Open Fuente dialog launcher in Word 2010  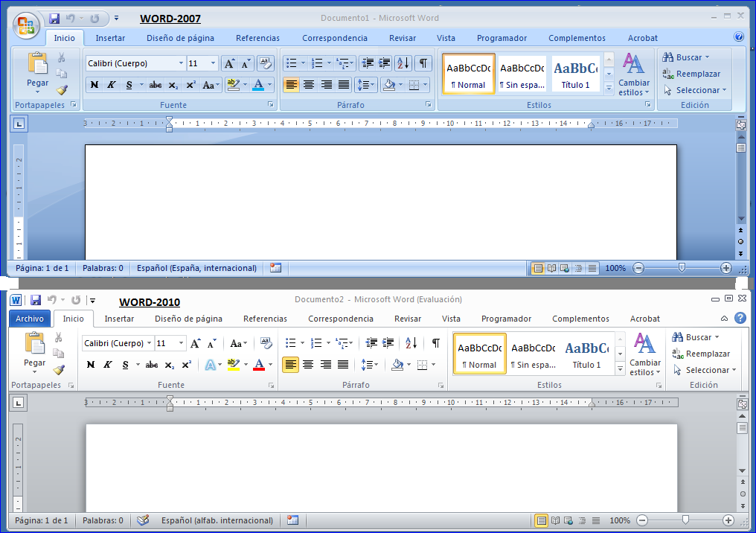point(271,386)
